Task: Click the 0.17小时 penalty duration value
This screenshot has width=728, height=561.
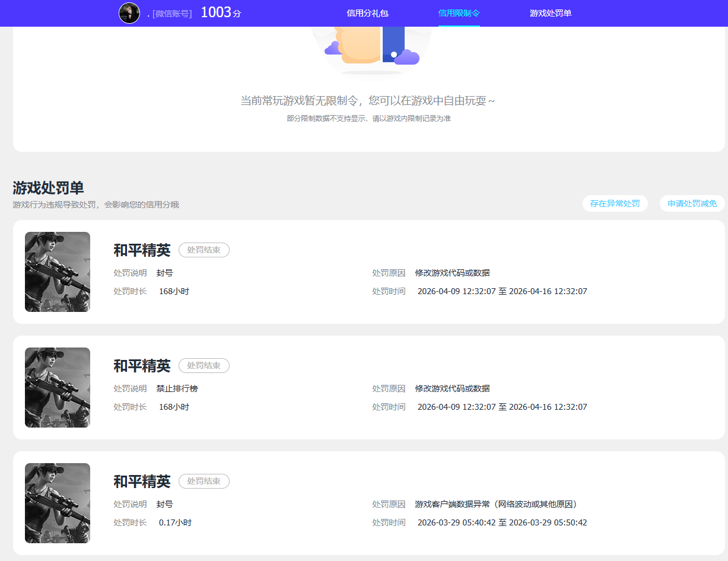Action: 175,522
